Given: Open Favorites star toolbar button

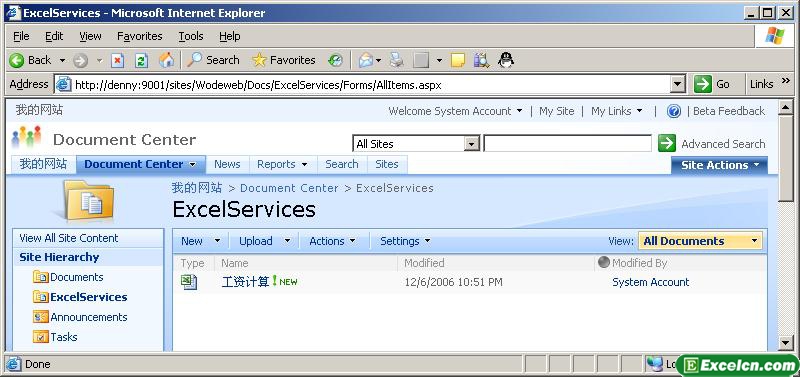Looking at the screenshot, I should click(x=284, y=60).
